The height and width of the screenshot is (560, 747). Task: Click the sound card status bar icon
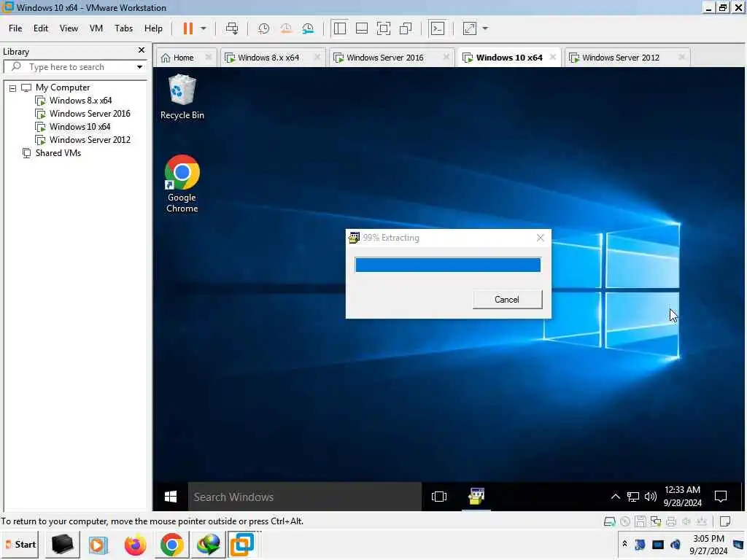(x=686, y=522)
